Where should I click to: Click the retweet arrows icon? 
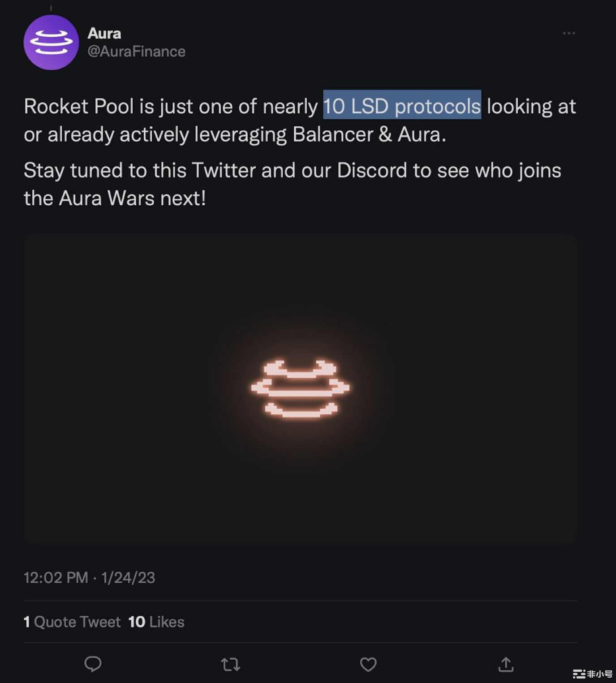pos(231,664)
